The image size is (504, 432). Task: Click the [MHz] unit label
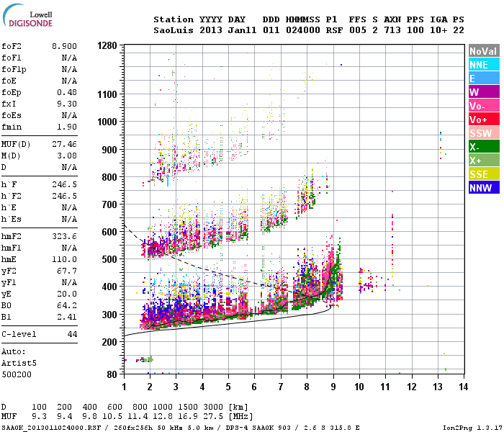(x=240, y=417)
